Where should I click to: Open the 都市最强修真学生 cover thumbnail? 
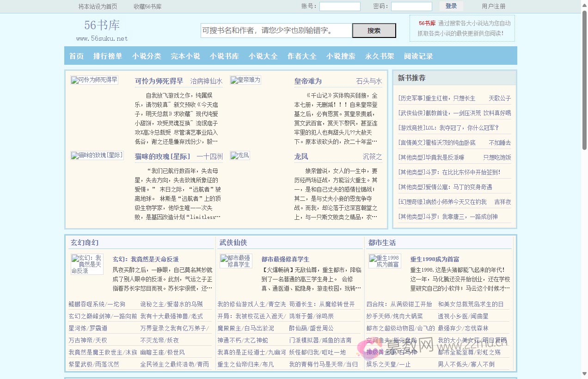[236, 261]
